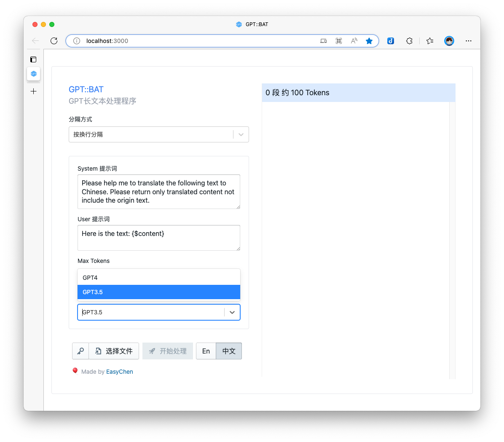Click the green zoom window button
Screen dimensions: 504x442
[x=52, y=24]
